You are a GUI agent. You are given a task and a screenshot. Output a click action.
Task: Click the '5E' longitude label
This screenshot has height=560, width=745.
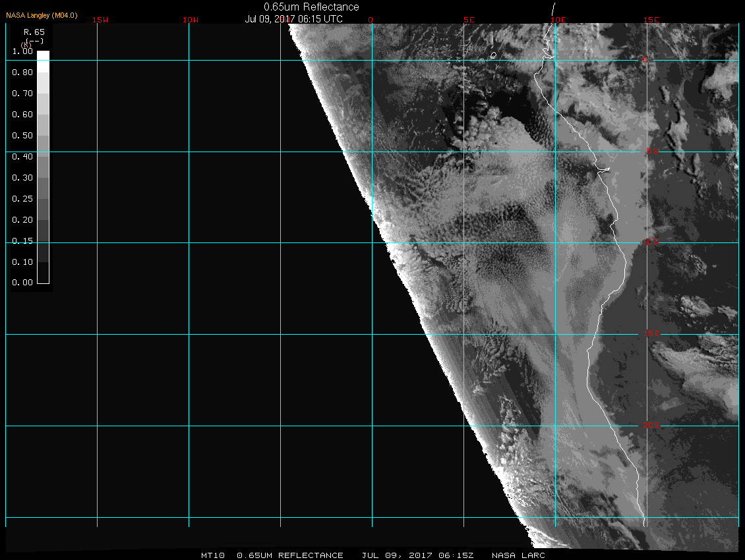pyautogui.click(x=469, y=20)
